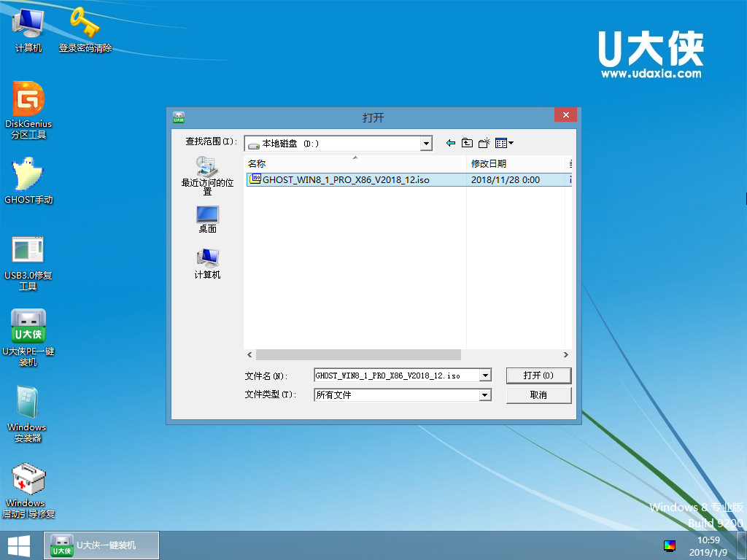
Task: Sort by 名称 column header
Action: pyautogui.click(x=355, y=164)
